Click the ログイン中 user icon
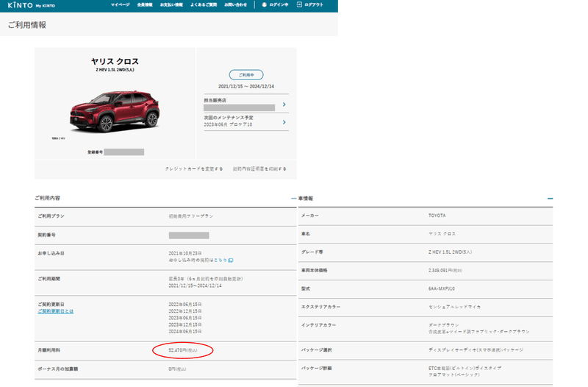 (265, 5)
